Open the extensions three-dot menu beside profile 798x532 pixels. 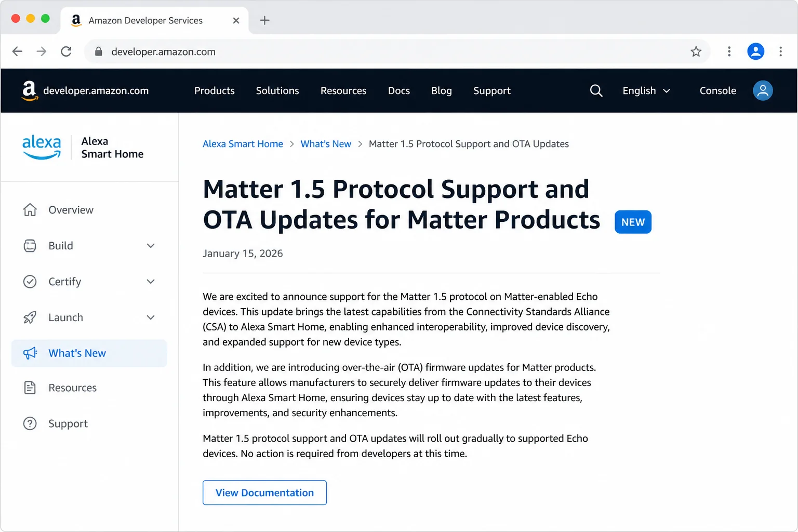tap(729, 51)
